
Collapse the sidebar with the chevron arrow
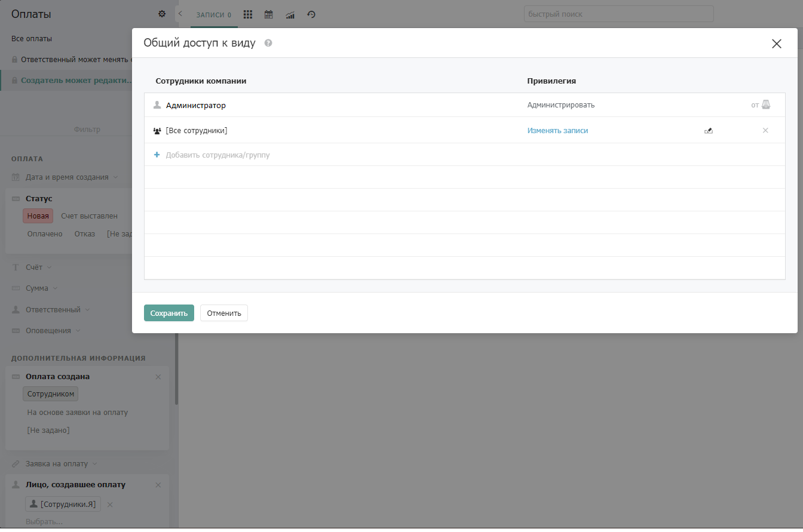(180, 13)
